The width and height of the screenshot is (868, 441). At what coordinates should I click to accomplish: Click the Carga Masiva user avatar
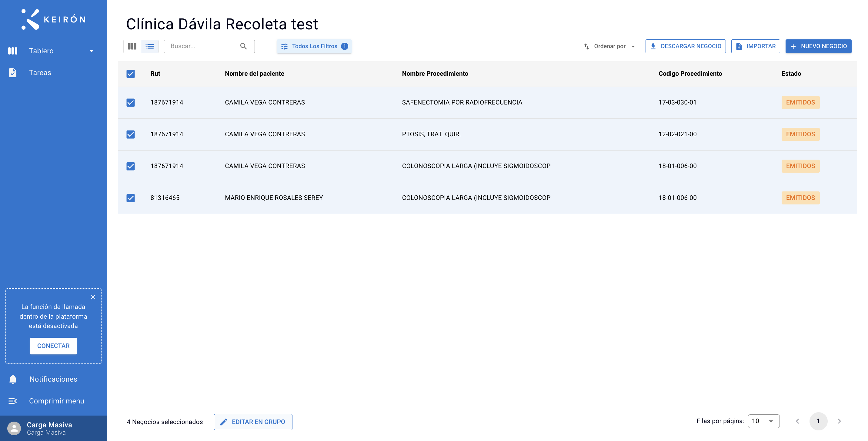click(x=14, y=428)
